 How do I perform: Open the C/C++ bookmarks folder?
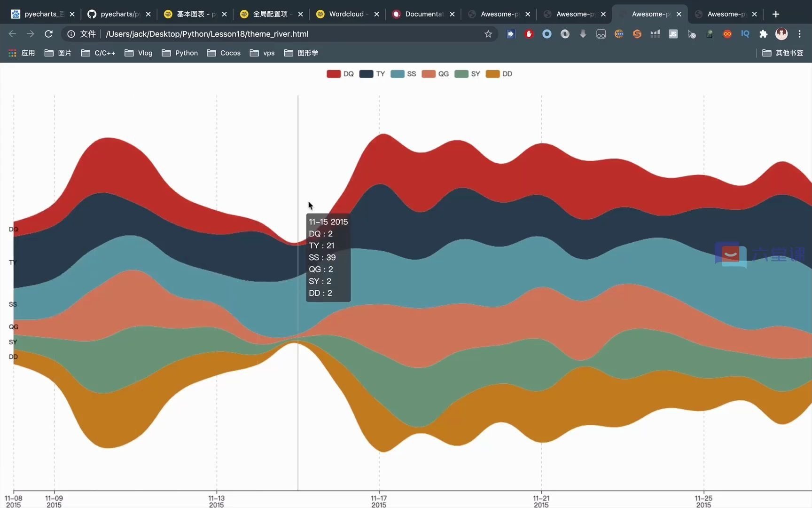coord(98,53)
